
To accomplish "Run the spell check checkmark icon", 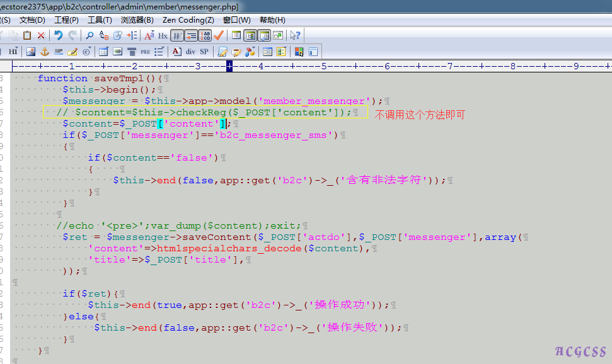I will (219, 35).
